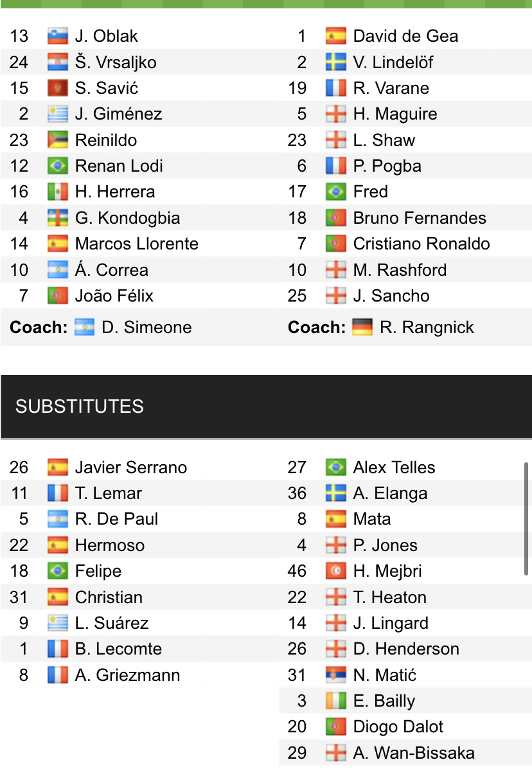Screen dimensions: 532x778
Task: Click the Germany flag beside R. Rangnick
Action: click(x=362, y=327)
